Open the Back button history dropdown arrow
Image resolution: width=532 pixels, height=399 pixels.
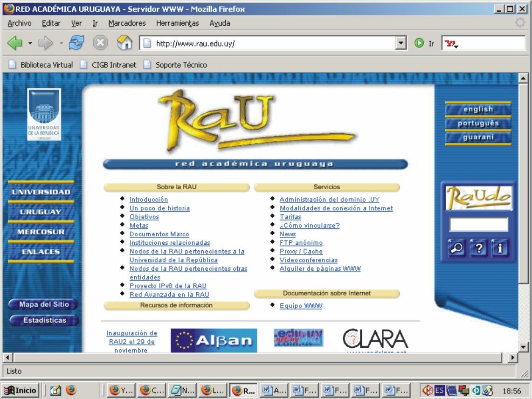coord(30,43)
